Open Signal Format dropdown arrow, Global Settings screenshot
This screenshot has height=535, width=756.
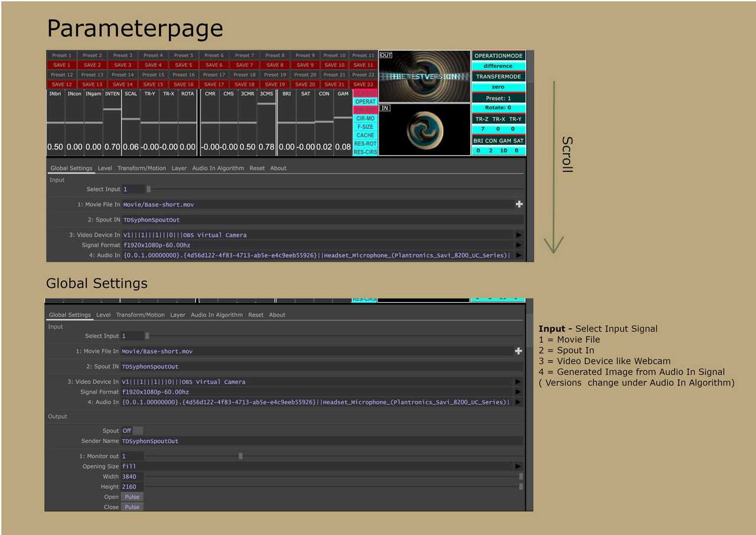[517, 392]
